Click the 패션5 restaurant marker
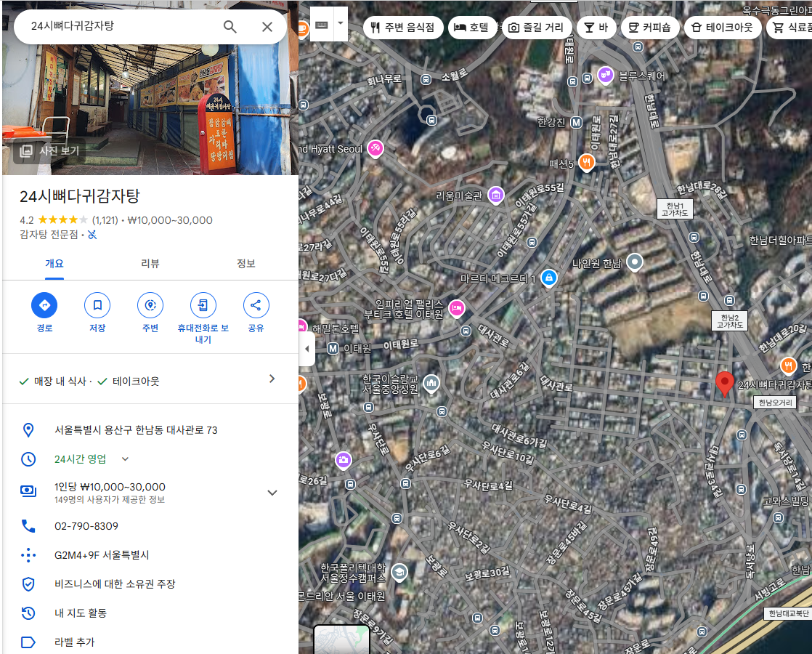Image resolution: width=812 pixels, height=654 pixels. (586, 163)
